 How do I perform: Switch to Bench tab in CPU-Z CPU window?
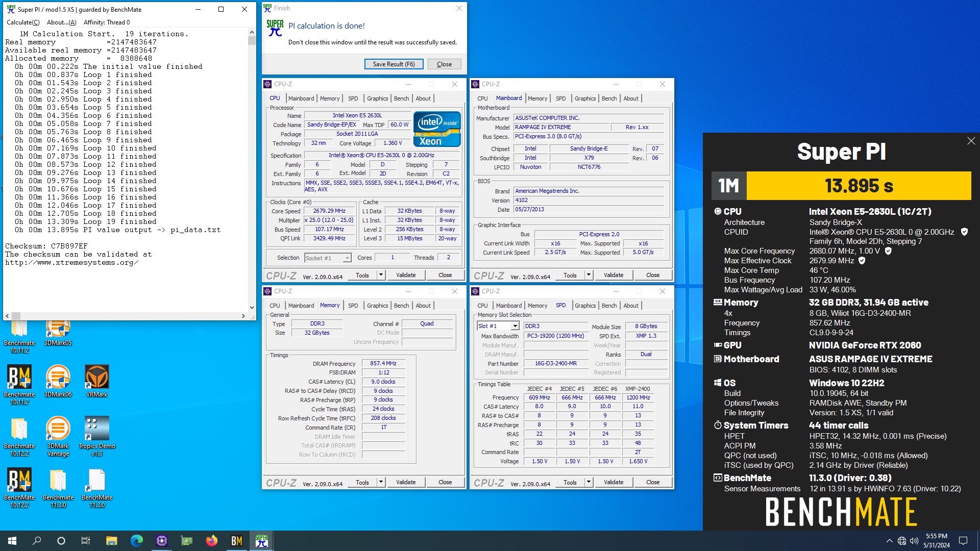click(401, 98)
